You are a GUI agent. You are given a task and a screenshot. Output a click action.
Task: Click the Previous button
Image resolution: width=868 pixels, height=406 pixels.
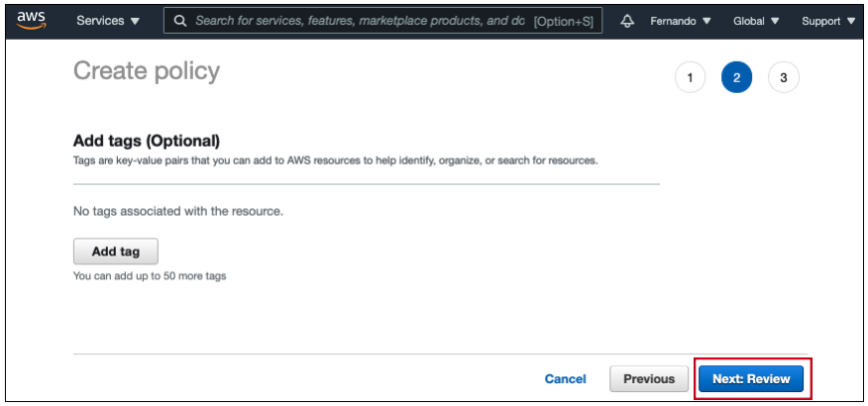click(x=649, y=379)
